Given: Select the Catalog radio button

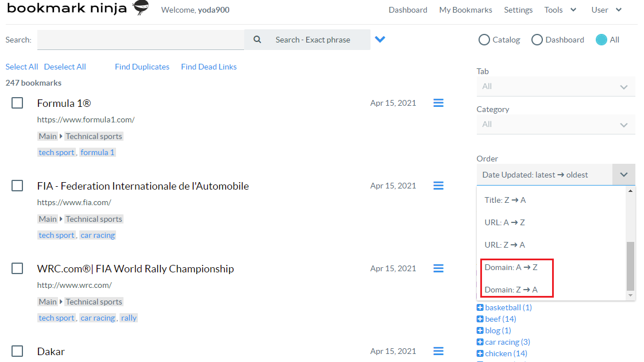Looking at the screenshot, I should [x=484, y=40].
